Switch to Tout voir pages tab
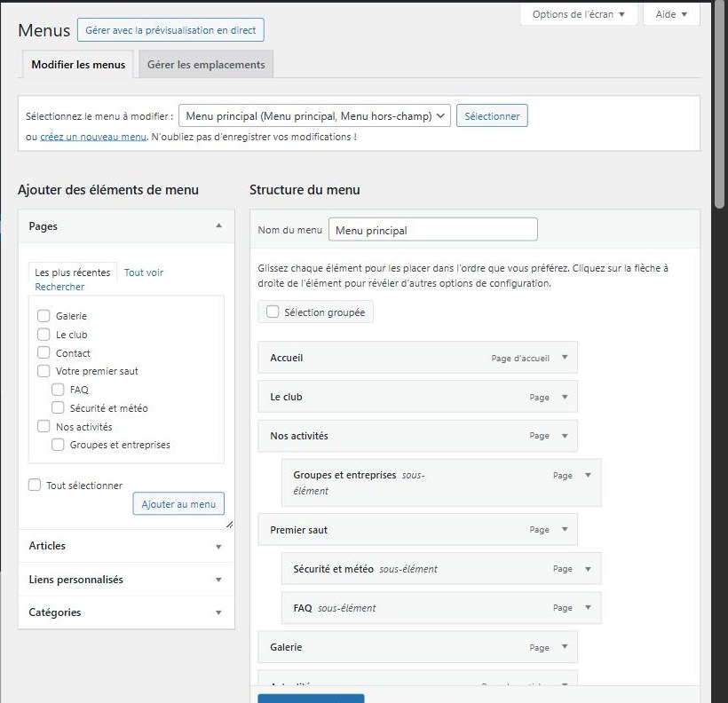728x703 pixels. (144, 273)
